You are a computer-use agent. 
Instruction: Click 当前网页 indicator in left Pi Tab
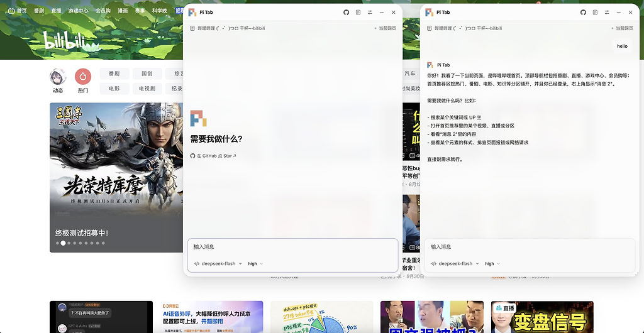click(x=386, y=28)
